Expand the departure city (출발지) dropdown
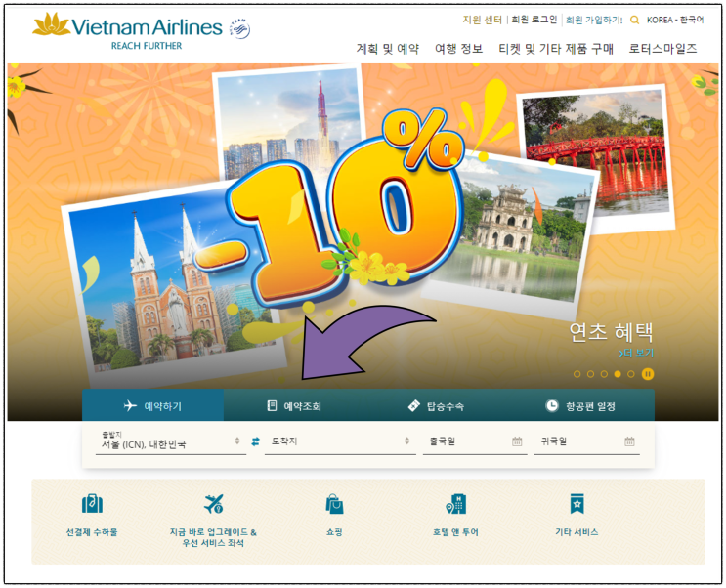 [x=171, y=441]
